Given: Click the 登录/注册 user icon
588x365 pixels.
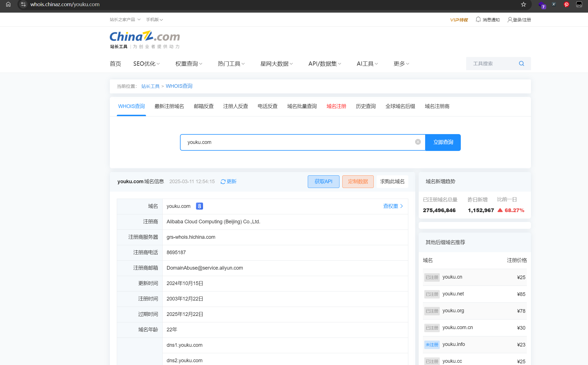Looking at the screenshot, I should 510,20.
